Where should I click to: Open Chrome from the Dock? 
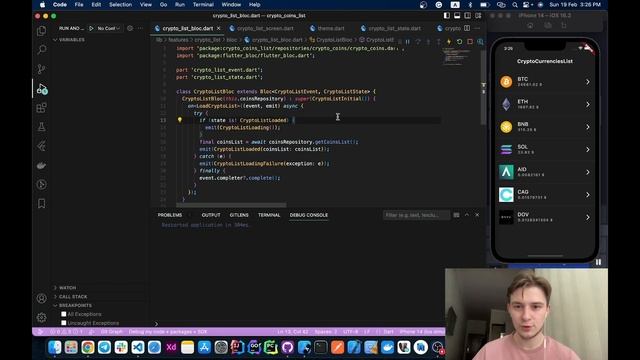coord(88,347)
